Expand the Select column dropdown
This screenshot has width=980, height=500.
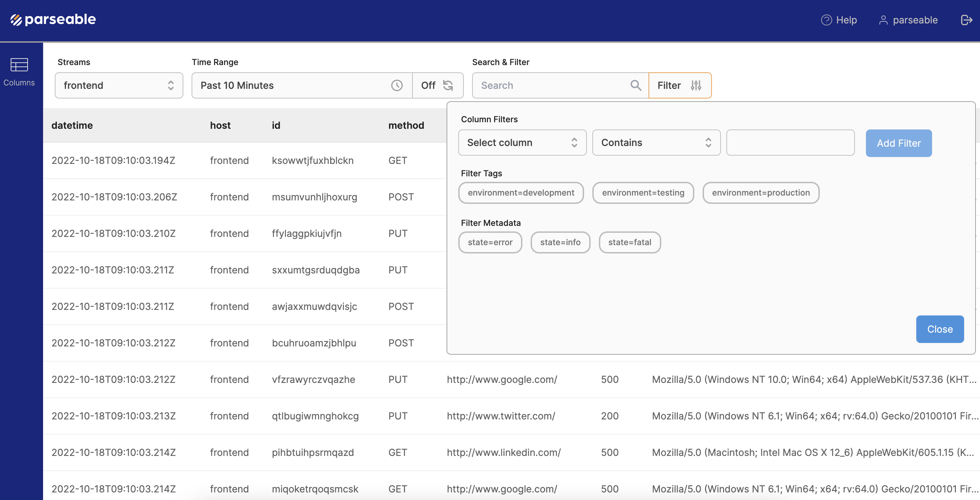click(522, 143)
